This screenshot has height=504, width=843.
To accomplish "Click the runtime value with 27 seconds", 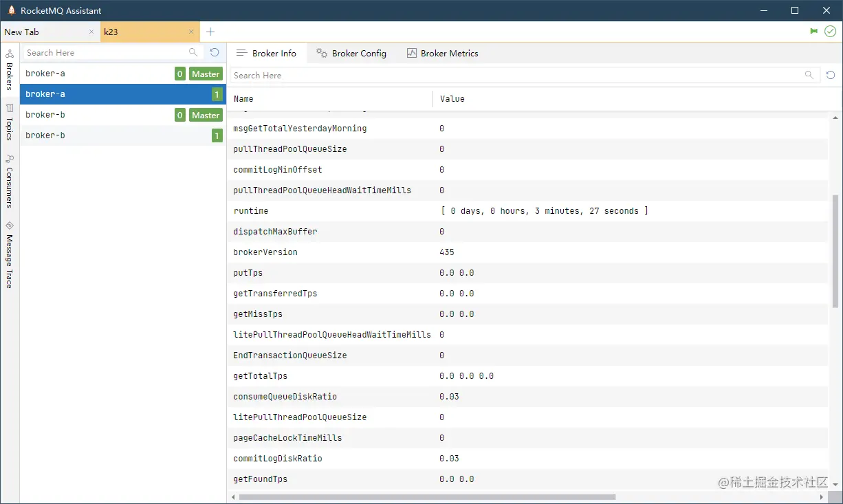I will pyautogui.click(x=544, y=211).
